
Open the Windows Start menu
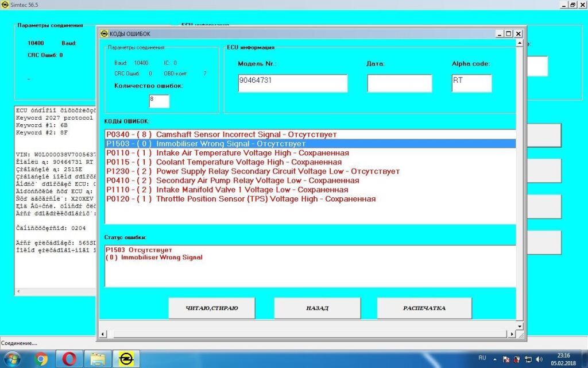(x=11, y=359)
